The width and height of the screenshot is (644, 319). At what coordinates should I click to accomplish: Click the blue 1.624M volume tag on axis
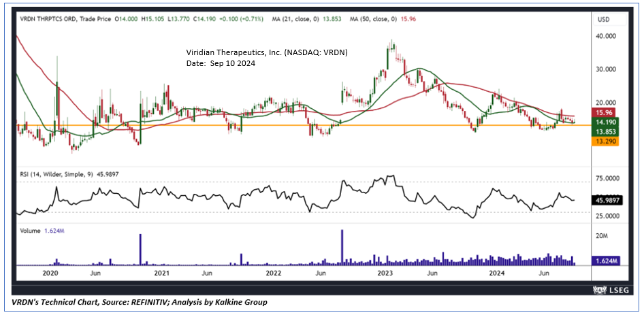tap(606, 261)
